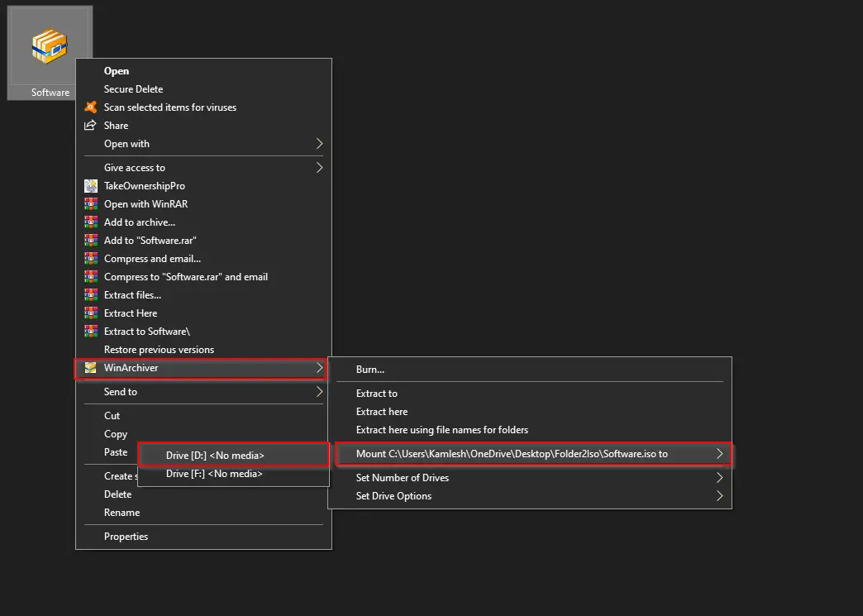The image size is (863, 616).
Task: Choose Extract to in WinArchiver submenu
Action: (530, 393)
